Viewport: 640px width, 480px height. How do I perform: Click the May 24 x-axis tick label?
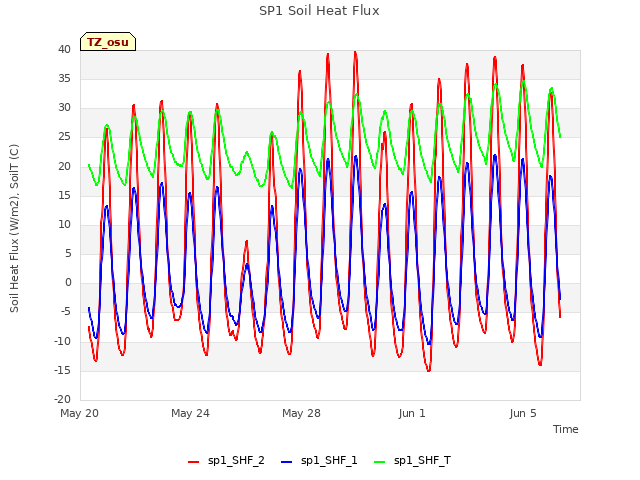tap(190, 413)
